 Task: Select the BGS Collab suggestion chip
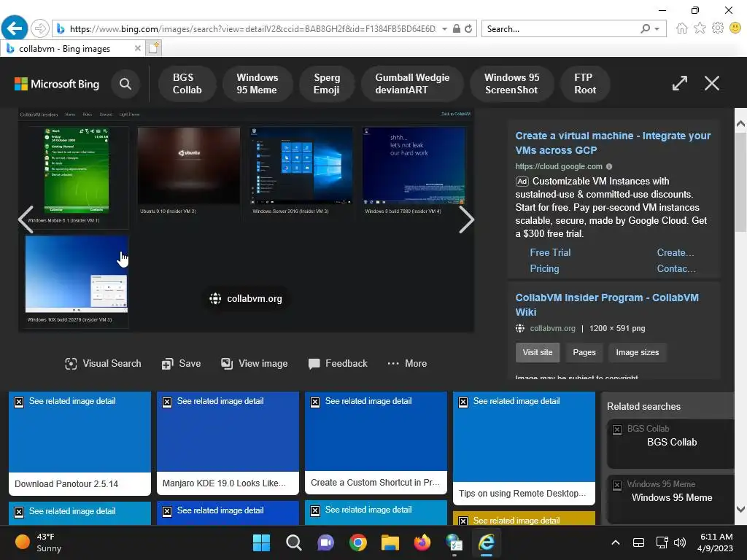point(187,84)
